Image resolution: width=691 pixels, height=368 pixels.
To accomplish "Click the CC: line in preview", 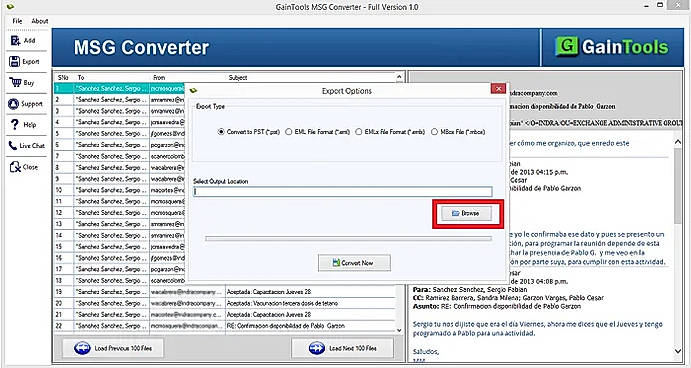I will tap(508, 298).
